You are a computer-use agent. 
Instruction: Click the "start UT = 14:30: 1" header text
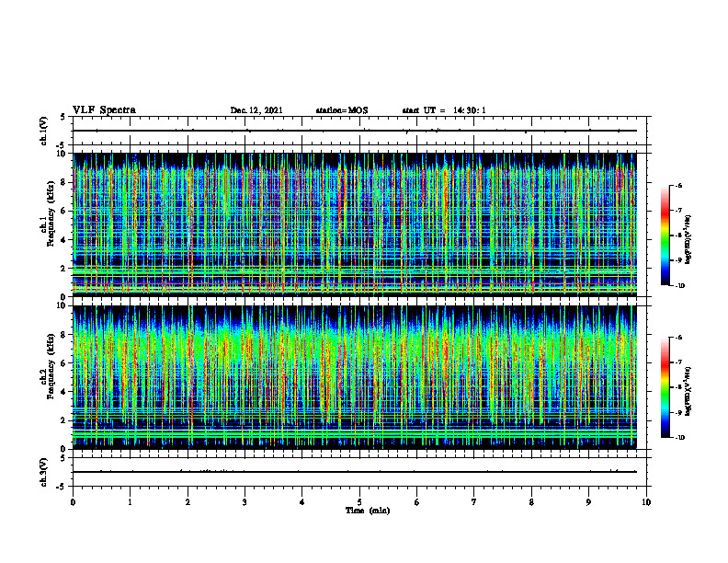tap(444, 110)
